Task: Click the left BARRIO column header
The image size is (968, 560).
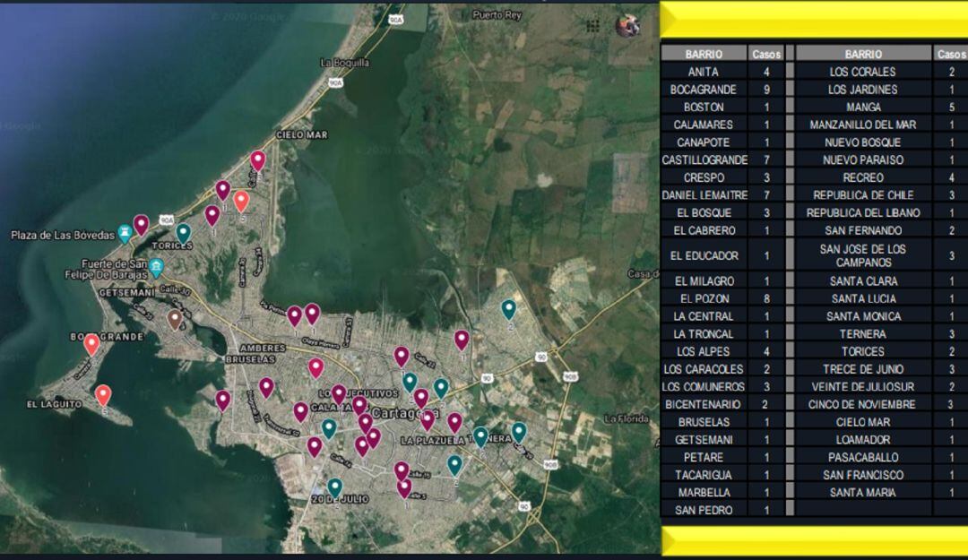Action: pyautogui.click(x=703, y=54)
